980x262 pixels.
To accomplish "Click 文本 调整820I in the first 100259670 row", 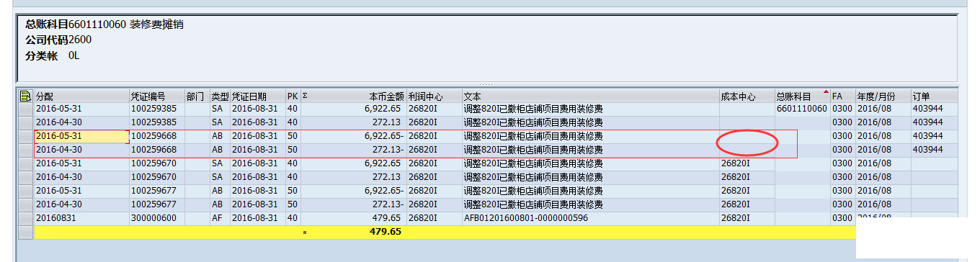I will tap(533, 163).
